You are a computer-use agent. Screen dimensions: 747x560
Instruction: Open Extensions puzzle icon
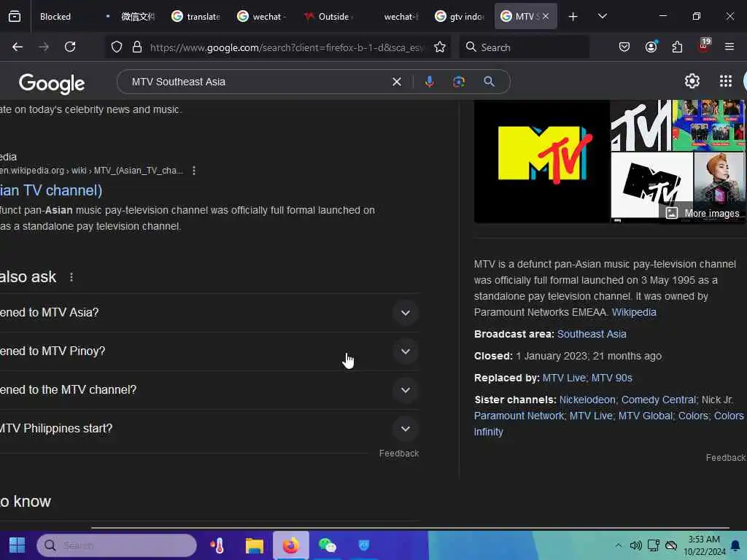(x=677, y=47)
